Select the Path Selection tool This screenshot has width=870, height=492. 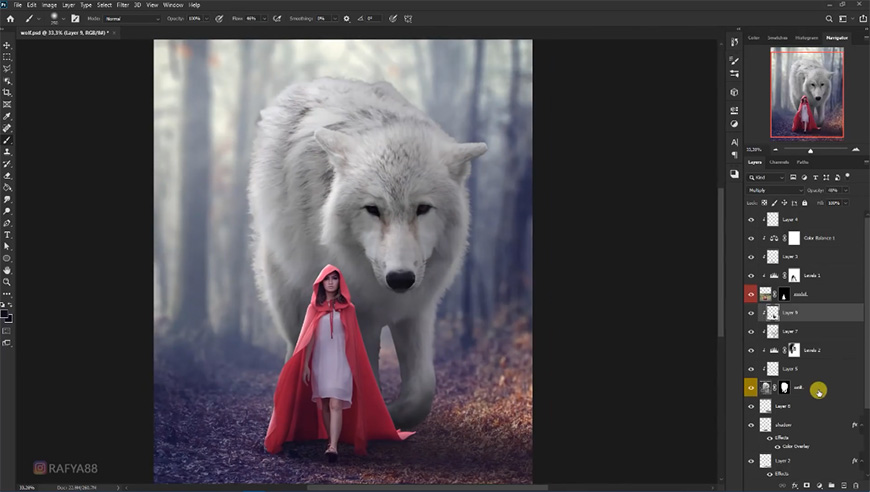7,247
